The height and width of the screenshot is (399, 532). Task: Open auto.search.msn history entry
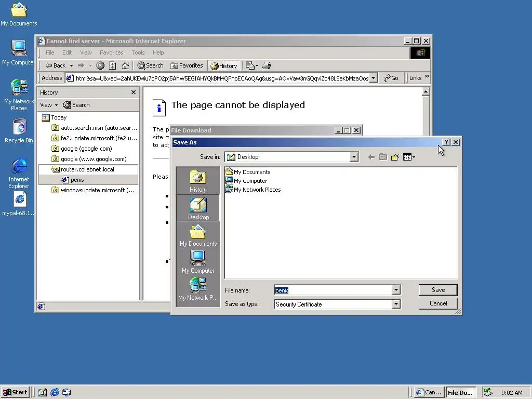click(x=94, y=128)
